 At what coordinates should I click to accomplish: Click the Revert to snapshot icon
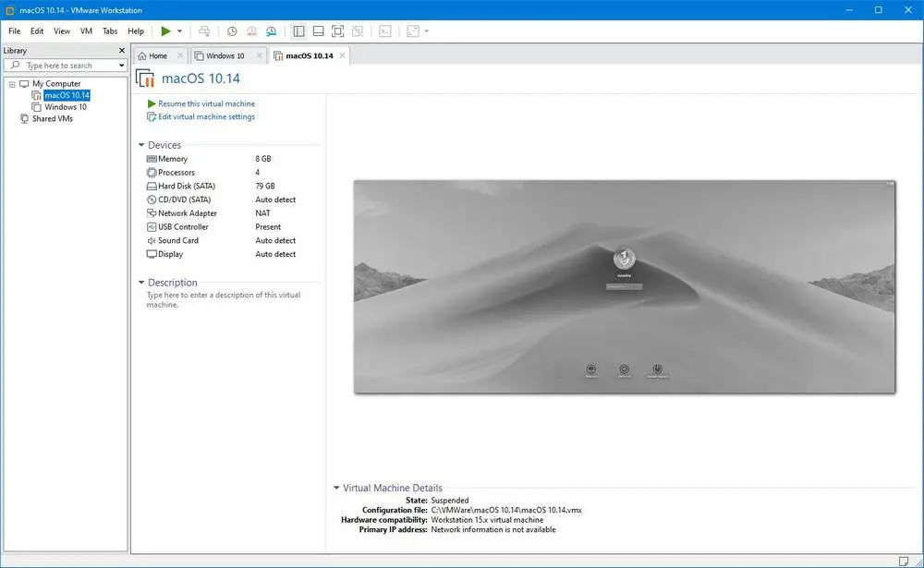click(251, 31)
